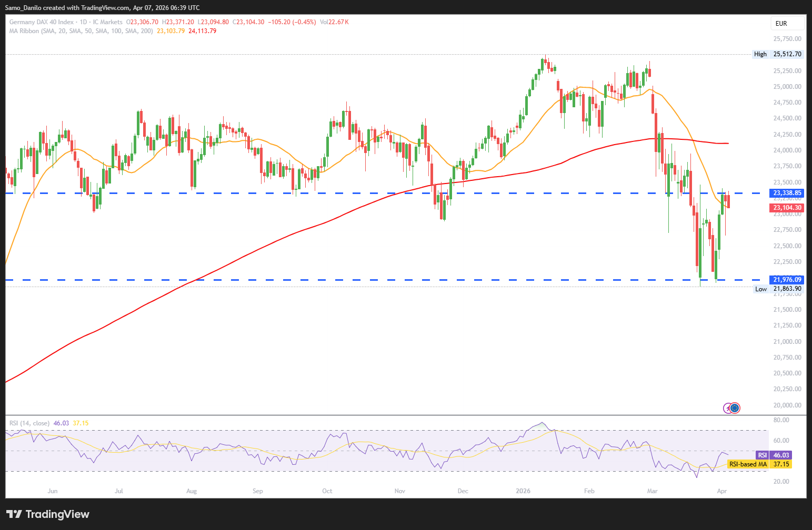Select the RSI (14, close) indicator legend

[29, 423]
